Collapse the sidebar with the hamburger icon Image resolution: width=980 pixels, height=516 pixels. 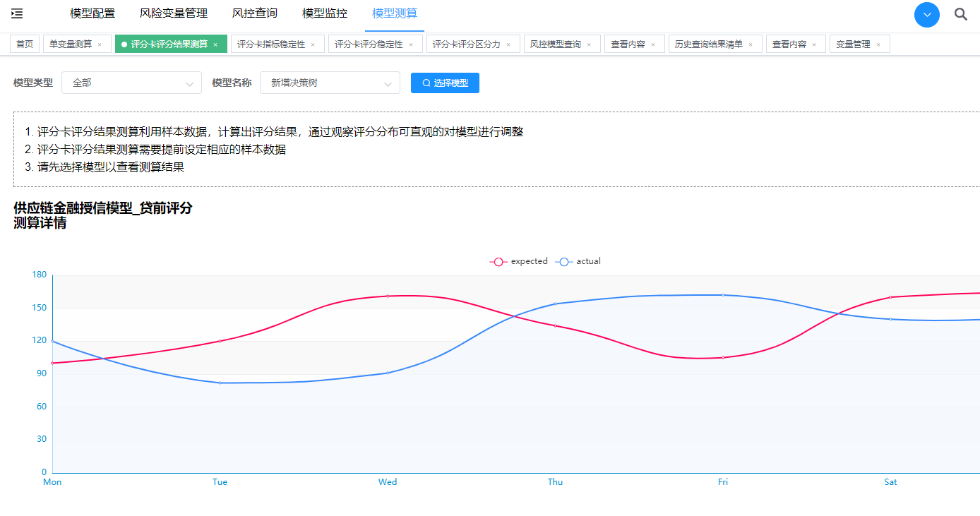[17, 13]
